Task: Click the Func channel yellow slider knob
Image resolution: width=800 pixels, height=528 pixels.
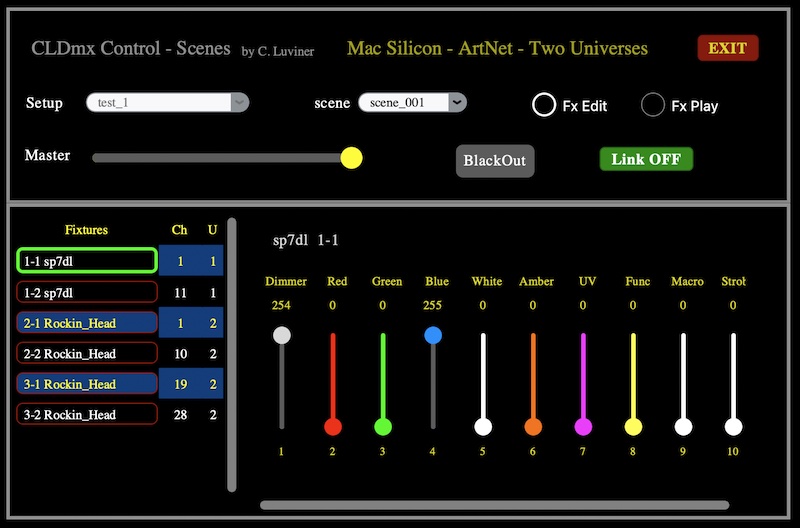Action: click(x=633, y=426)
